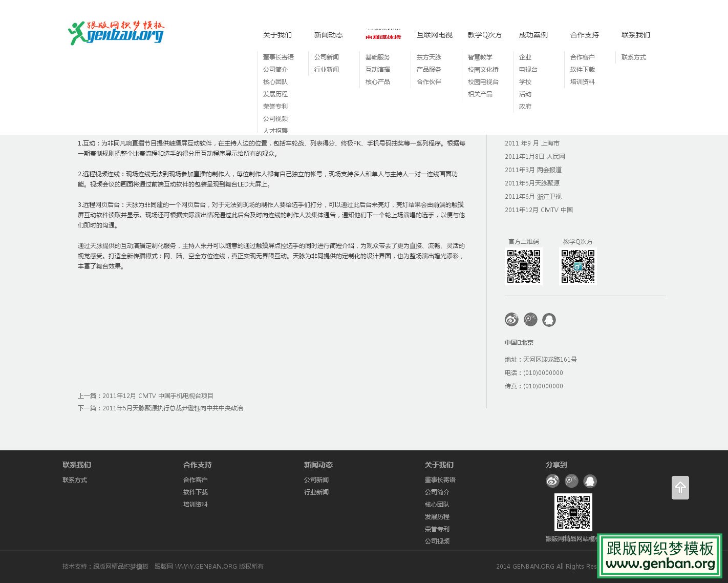Open 2011年6月 浙江卫视 sidebar entry

point(533,196)
